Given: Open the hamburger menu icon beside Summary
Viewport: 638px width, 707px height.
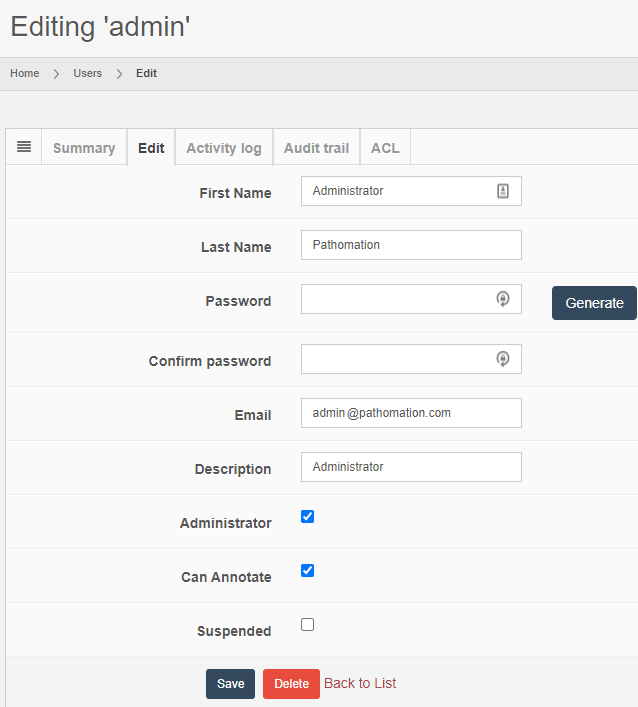Looking at the screenshot, I should (24, 147).
